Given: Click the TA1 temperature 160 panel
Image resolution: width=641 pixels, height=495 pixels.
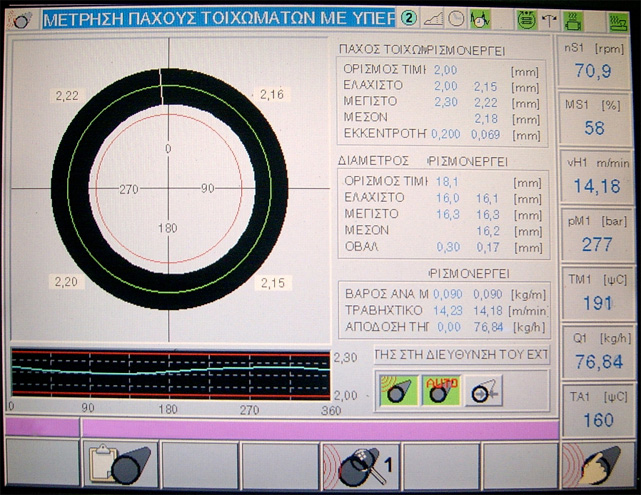Looking at the screenshot, I should [x=597, y=418].
